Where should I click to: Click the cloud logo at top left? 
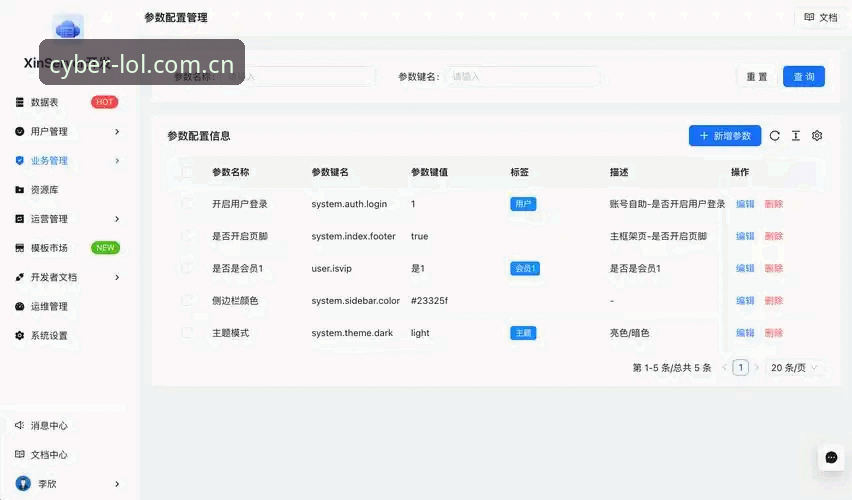68,27
